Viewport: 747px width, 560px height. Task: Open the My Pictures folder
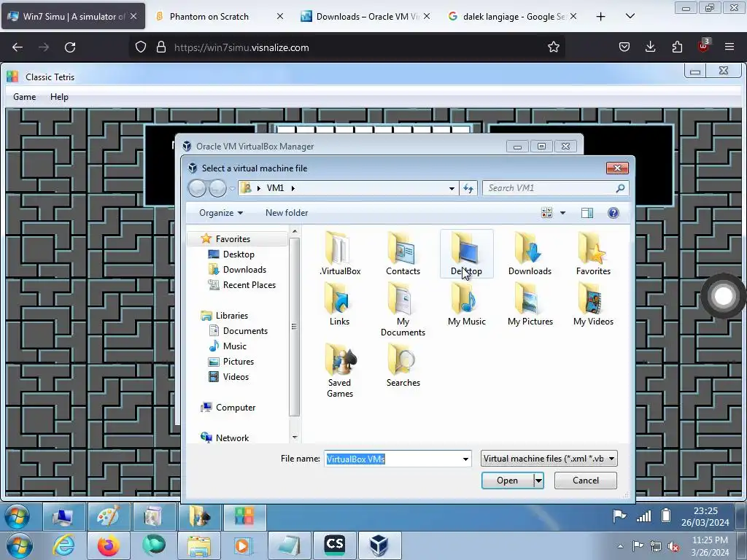pyautogui.click(x=530, y=304)
